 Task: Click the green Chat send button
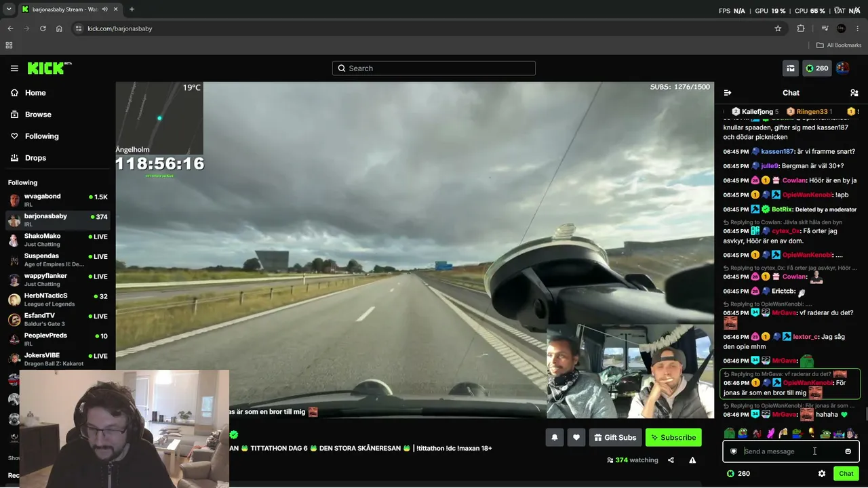coord(846,474)
